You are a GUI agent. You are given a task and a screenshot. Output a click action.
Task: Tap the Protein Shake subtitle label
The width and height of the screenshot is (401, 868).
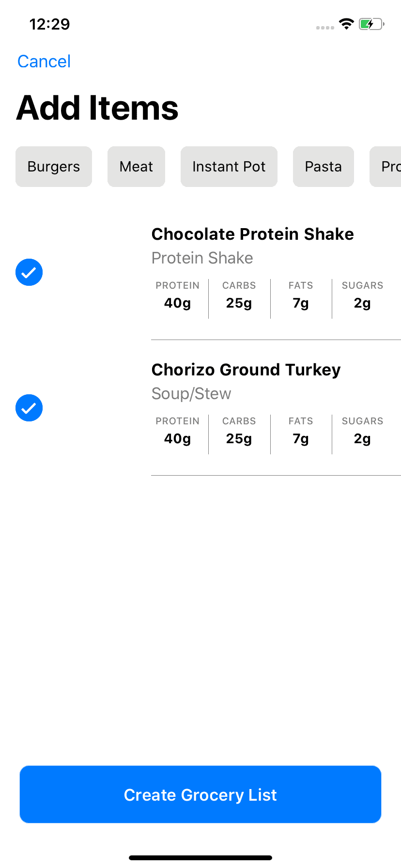coord(202,258)
